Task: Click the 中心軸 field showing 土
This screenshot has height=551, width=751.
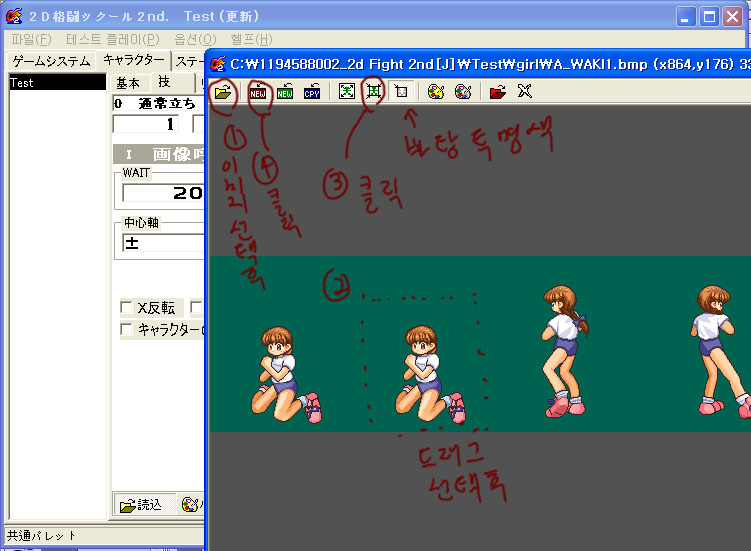Action: point(163,243)
